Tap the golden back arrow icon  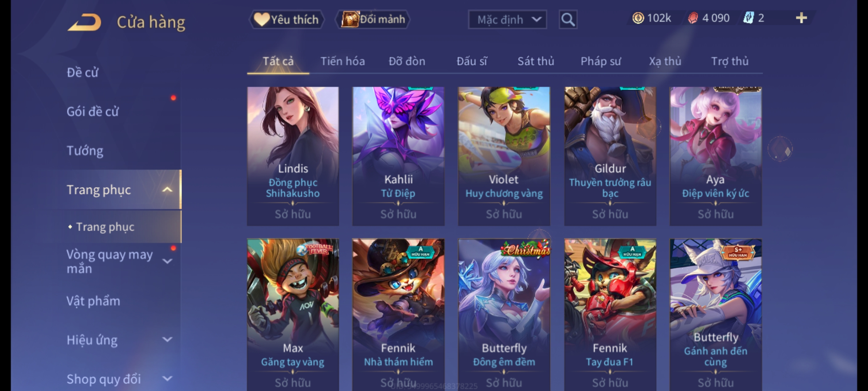point(84,22)
